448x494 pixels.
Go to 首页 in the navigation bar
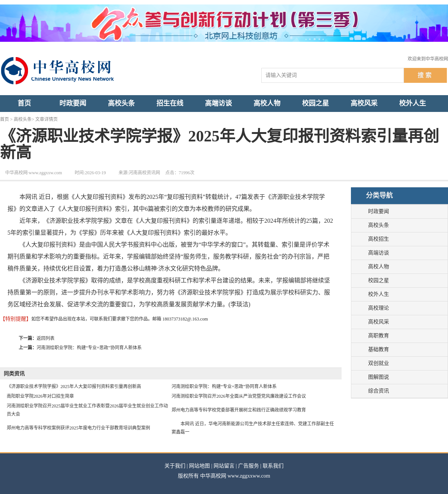(24, 103)
